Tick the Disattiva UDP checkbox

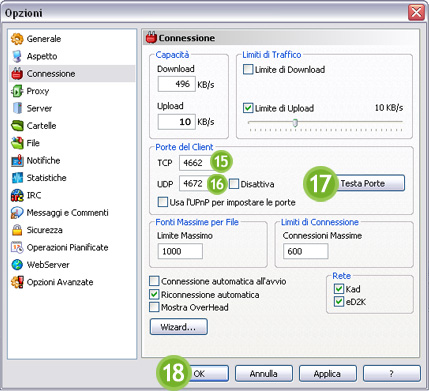[x=234, y=184]
